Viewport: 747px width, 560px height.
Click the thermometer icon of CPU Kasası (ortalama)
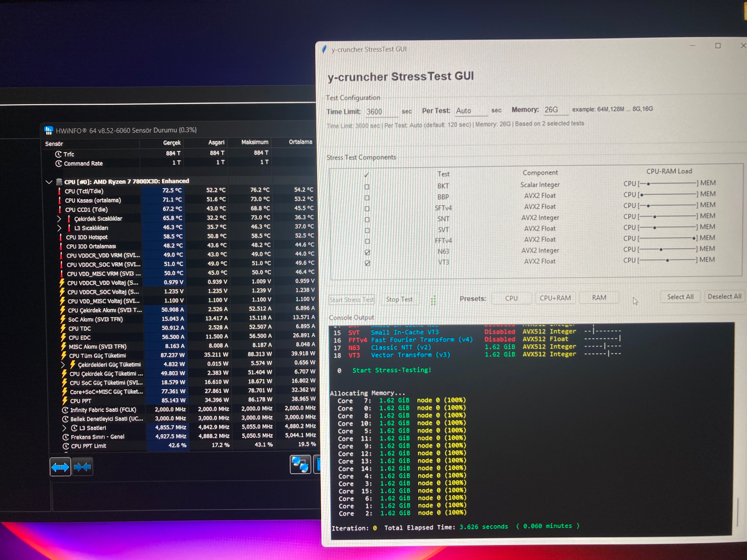60,200
